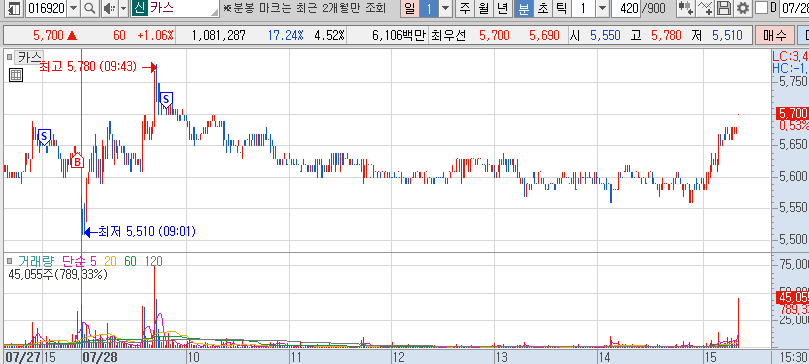This screenshot has width=809, height=364.
Task: Click the red 5,700 price tag on the axis
Action: [x=792, y=113]
